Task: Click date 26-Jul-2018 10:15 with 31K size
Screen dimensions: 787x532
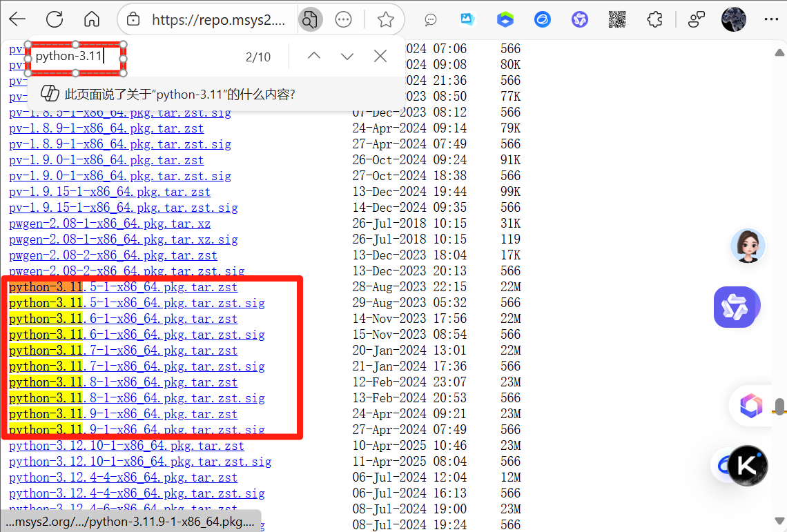Action: coord(409,224)
